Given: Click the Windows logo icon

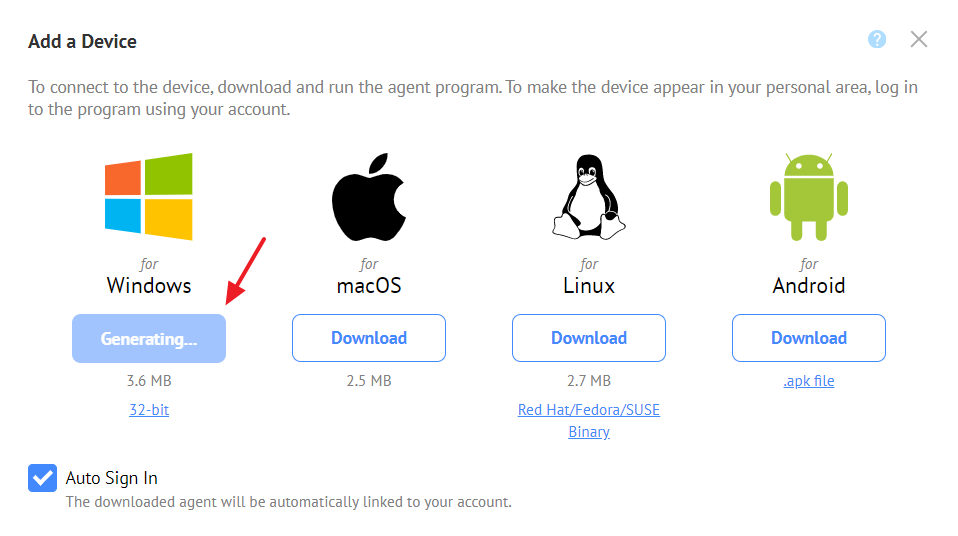Looking at the screenshot, I should click(x=148, y=196).
